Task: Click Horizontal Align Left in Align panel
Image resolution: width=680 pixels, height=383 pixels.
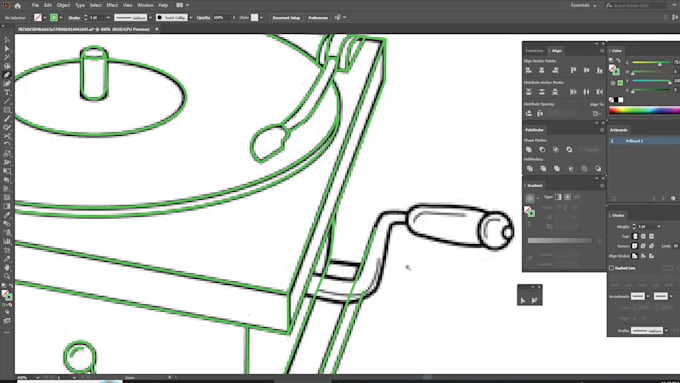Action: click(529, 70)
